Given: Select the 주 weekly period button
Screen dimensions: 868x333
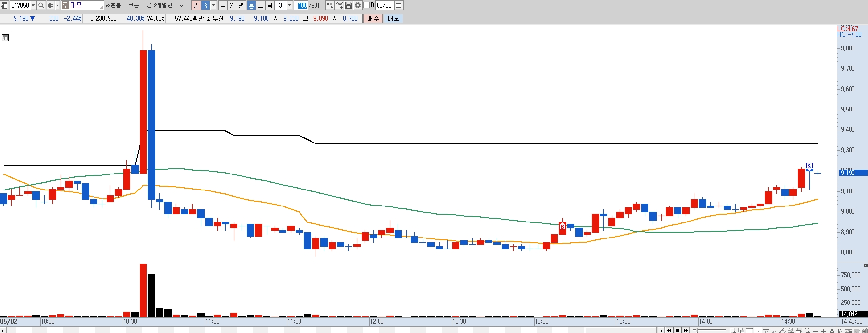Looking at the screenshot, I should point(222,5).
